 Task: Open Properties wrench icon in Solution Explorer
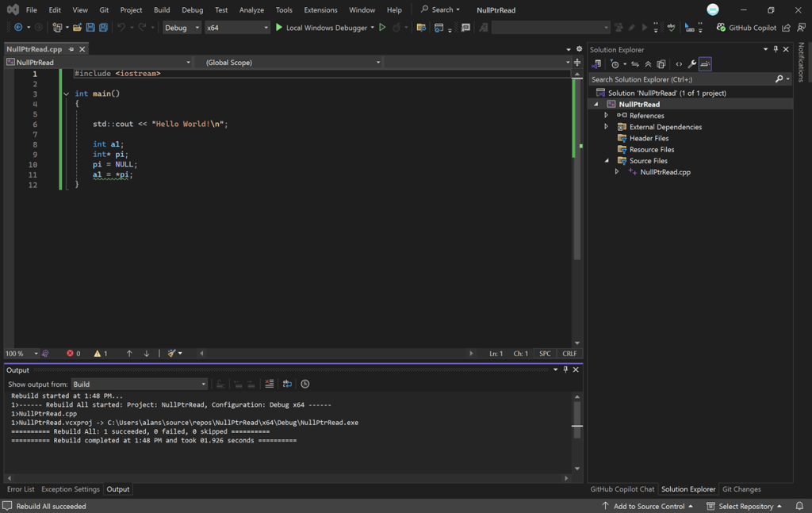691,64
